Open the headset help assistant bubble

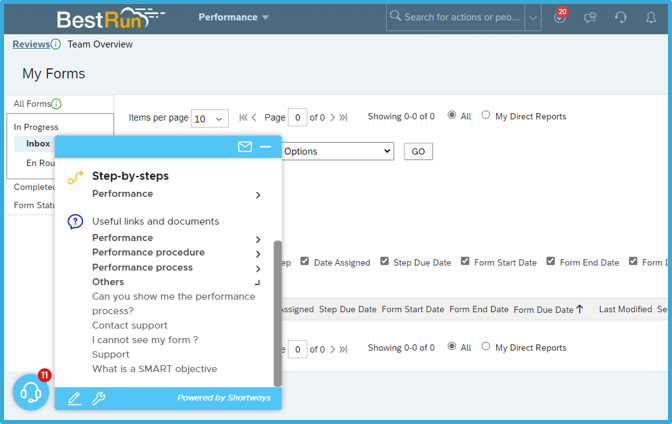click(x=31, y=392)
